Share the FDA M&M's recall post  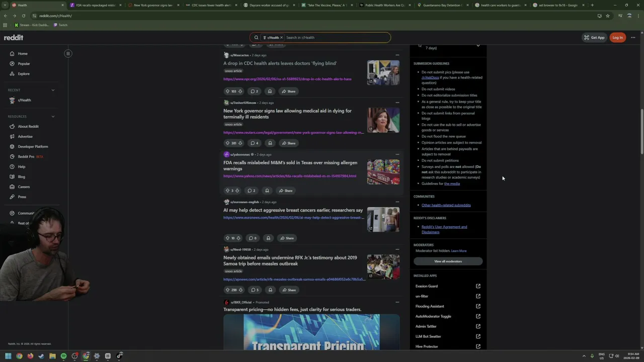(286, 191)
